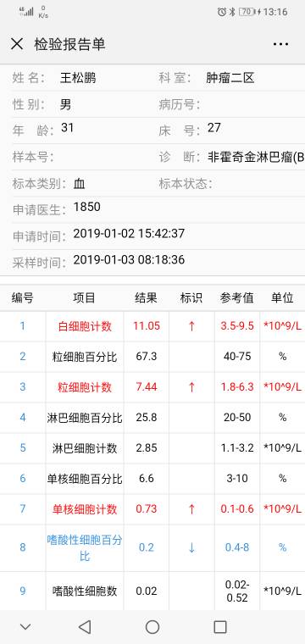Open the three-dot more options menu

tap(280, 44)
